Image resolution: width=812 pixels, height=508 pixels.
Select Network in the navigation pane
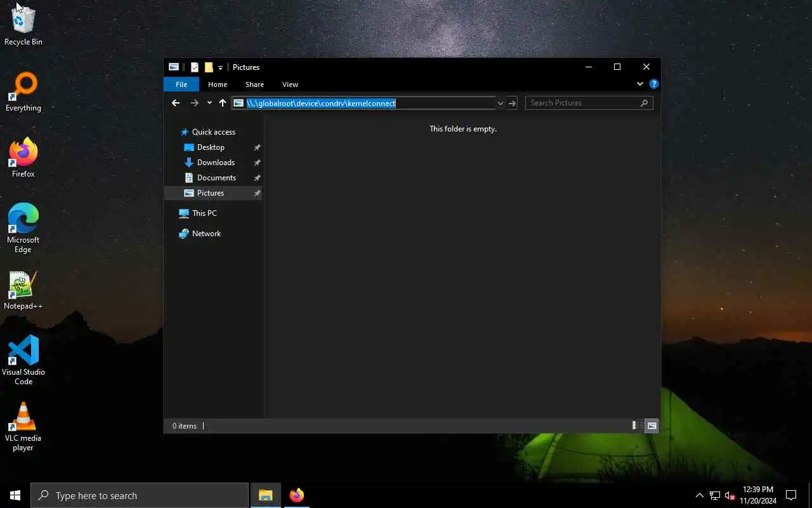(x=206, y=234)
